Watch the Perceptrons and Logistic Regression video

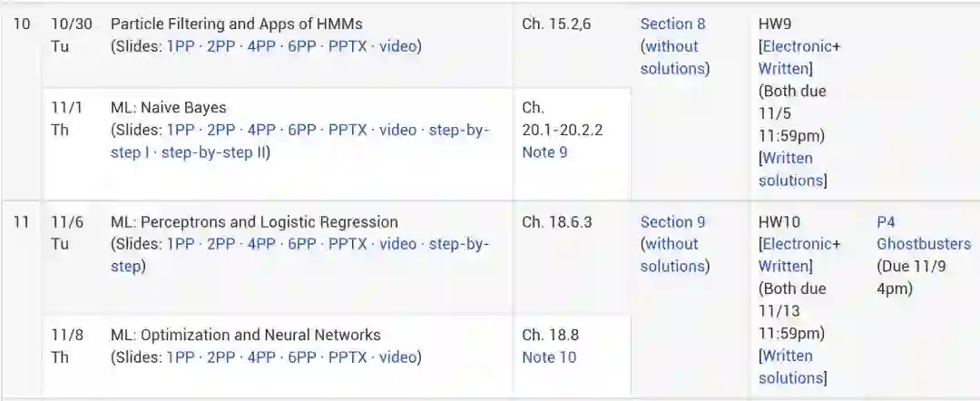point(398,244)
